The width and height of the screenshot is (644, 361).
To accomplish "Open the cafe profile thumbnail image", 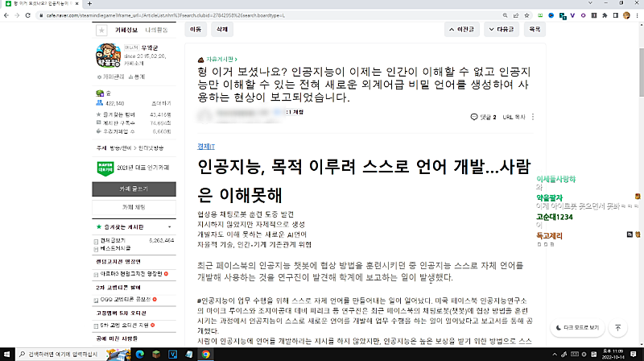I will click(x=108, y=55).
